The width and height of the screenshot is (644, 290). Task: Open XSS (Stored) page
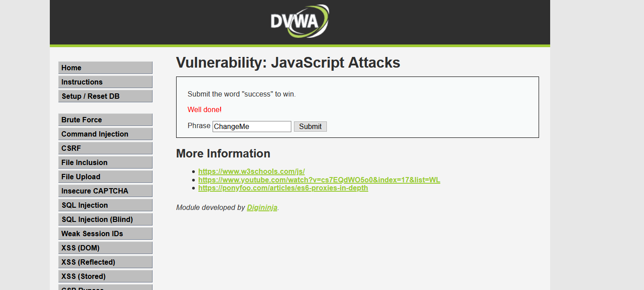point(105,276)
